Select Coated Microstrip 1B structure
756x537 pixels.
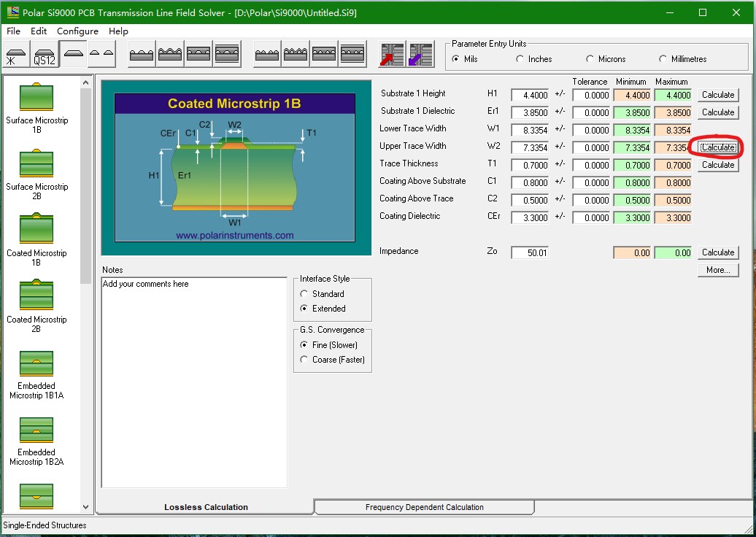[36, 241]
